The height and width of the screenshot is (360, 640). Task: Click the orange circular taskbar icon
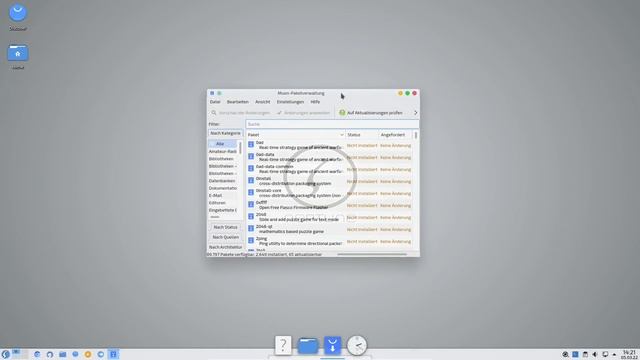pyautogui.click(x=88, y=354)
